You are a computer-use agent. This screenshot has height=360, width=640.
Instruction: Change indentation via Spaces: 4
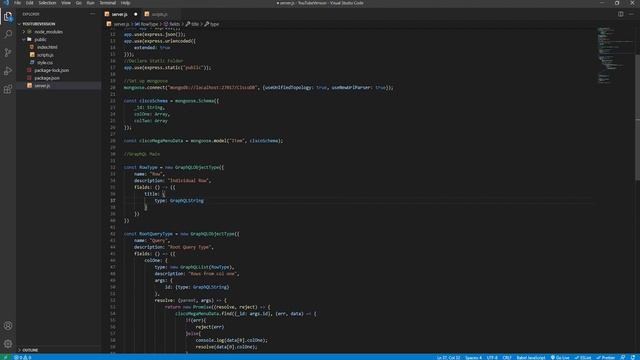[473, 357]
